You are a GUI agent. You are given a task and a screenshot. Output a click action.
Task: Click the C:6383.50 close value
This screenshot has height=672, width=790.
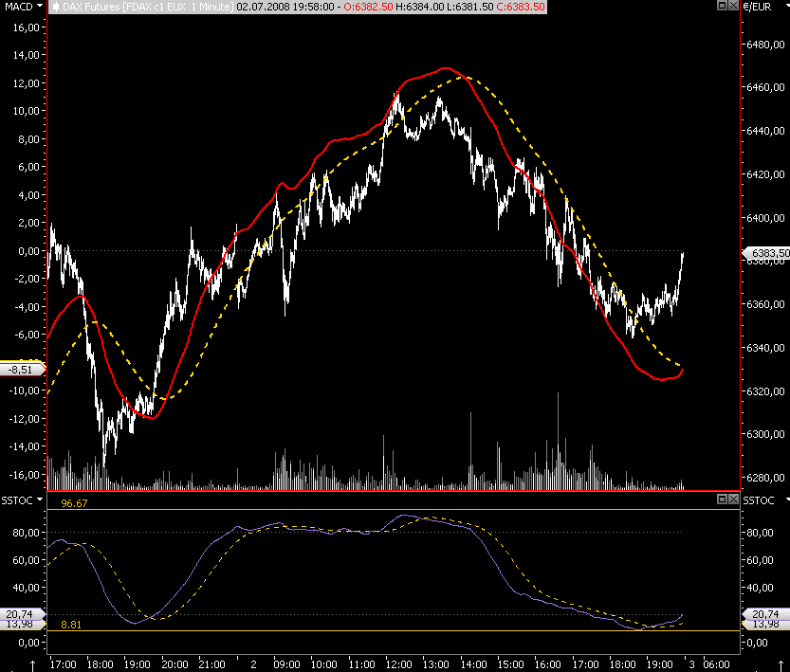[521, 7]
